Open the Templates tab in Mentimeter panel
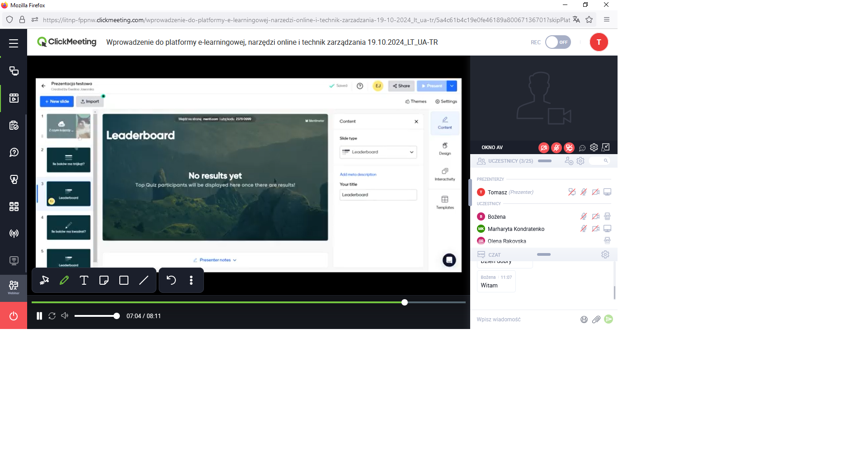The width and height of the screenshot is (868, 470). pyautogui.click(x=445, y=202)
